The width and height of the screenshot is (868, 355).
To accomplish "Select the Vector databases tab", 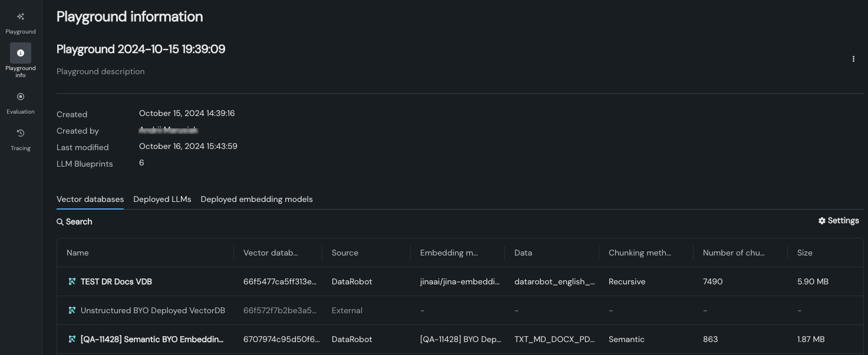I will point(90,200).
